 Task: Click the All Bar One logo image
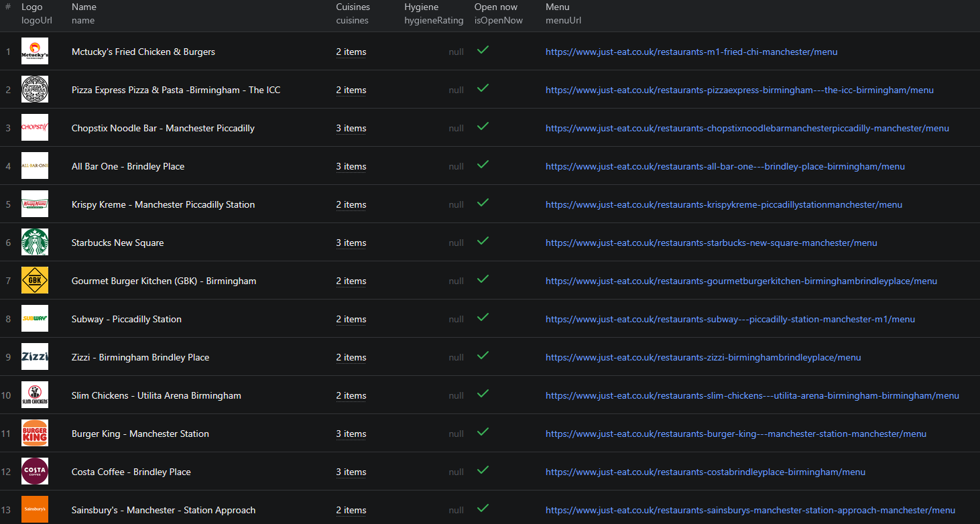(35, 166)
